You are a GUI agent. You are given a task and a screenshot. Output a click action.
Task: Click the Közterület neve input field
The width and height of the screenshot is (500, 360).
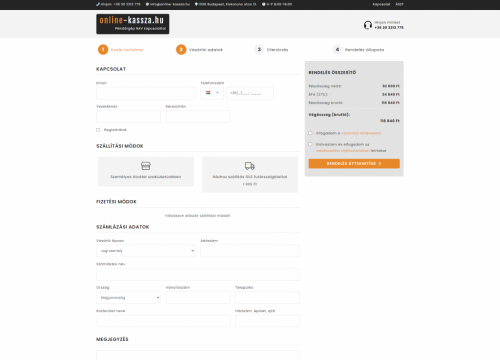coord(163,321)
